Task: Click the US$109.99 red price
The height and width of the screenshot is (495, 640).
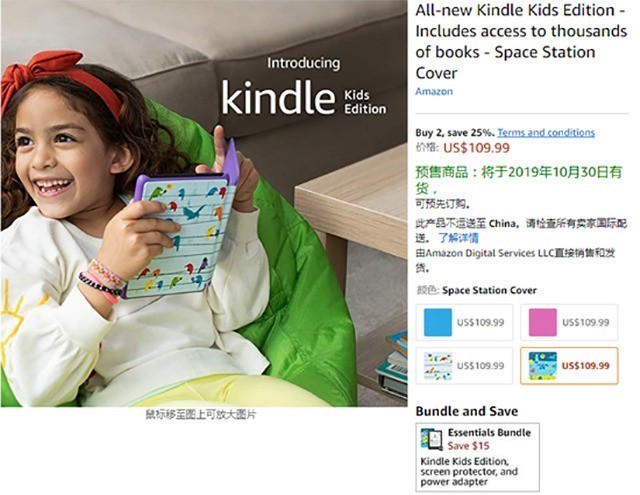Action: tap(476, 147)
